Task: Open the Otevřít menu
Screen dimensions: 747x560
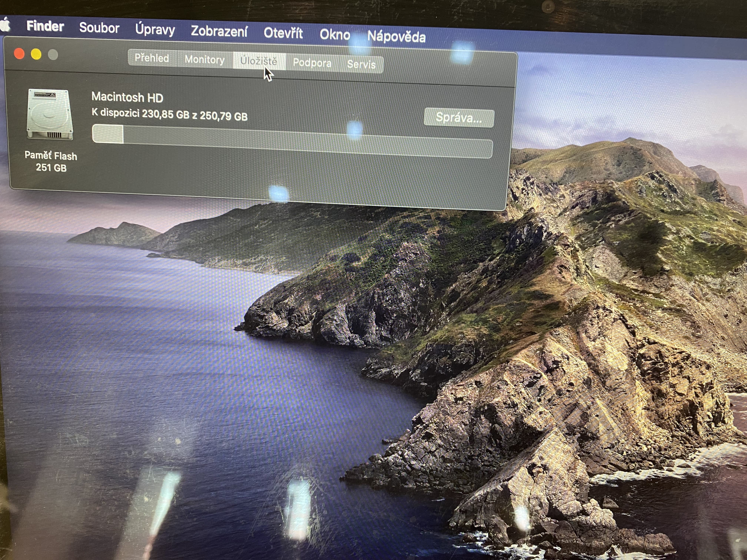Action: [283, 33]
